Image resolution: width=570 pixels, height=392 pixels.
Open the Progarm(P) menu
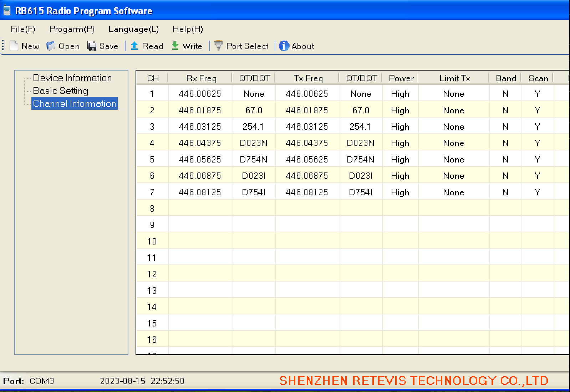(72, 29)
